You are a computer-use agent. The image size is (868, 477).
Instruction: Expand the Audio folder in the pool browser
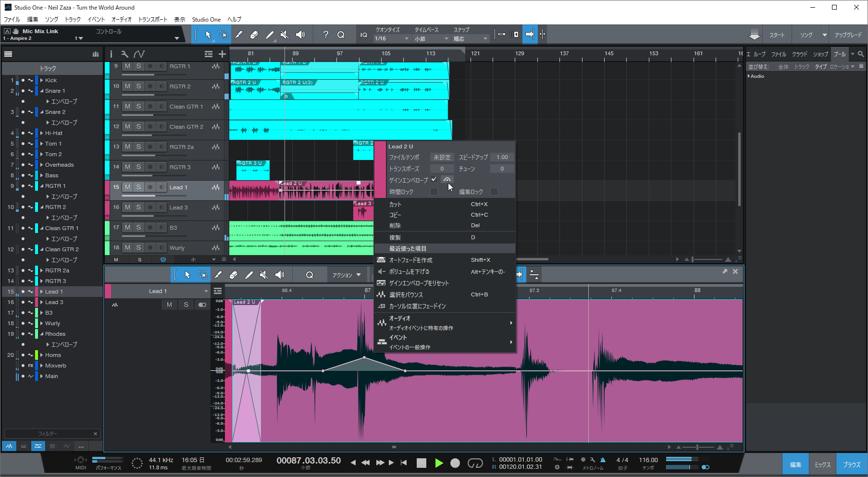click(x=749, y=76)
